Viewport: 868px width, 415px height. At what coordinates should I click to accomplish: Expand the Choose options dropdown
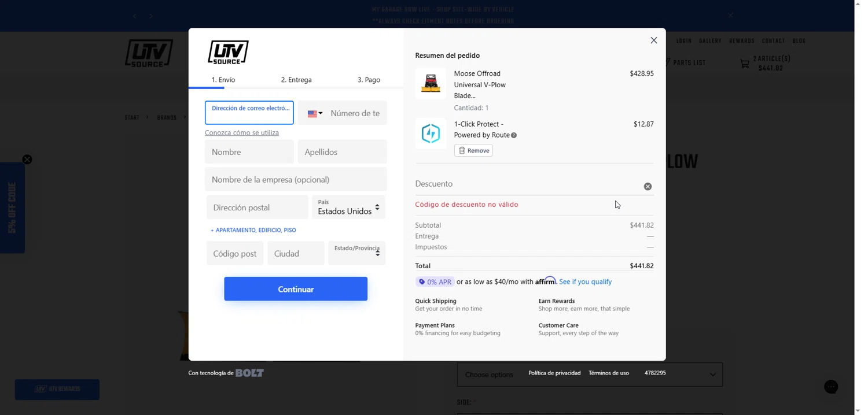[590, 375]
